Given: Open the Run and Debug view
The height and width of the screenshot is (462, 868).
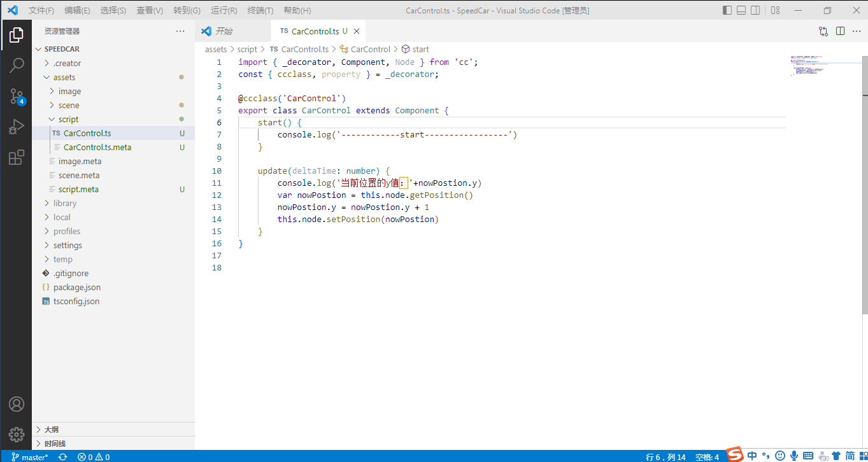Looking at the screenshot, I should click(x=17, y=127).
